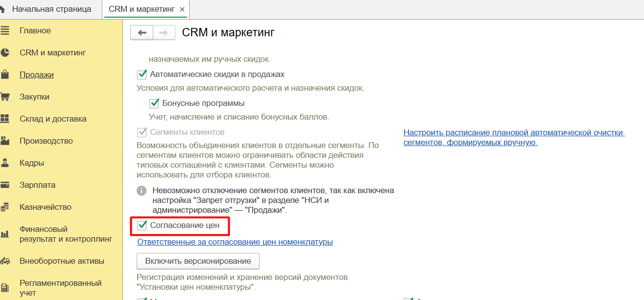The height and width of the screenshot is (300, 644).
Task: Switch to the Начальная страница tab
Action: point(51,9)
